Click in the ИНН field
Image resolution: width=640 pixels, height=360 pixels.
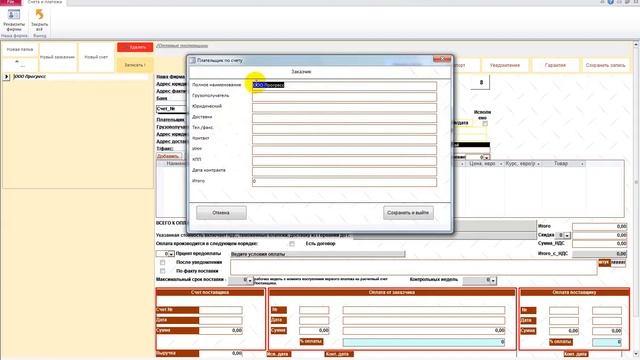click(x=344, y=149)
